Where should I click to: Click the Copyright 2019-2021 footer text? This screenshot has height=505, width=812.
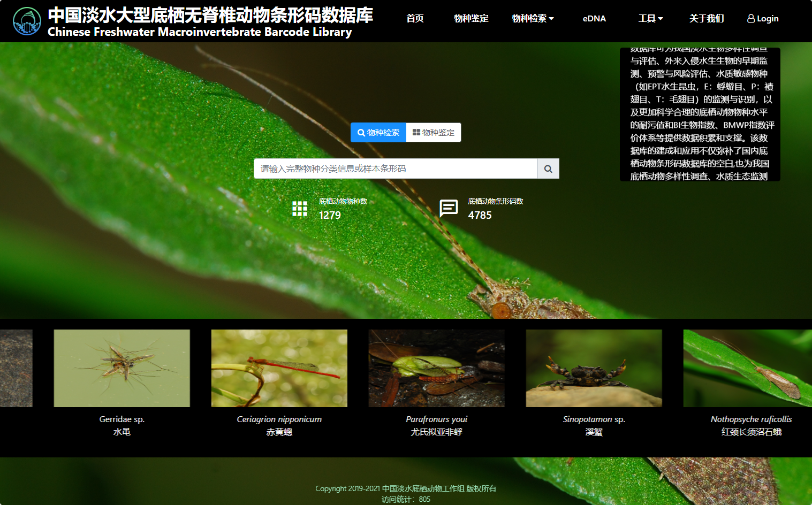[406, 488]
